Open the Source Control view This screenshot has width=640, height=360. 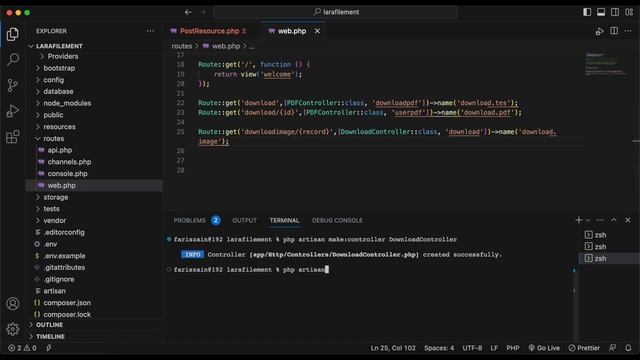tap(13, 85)
